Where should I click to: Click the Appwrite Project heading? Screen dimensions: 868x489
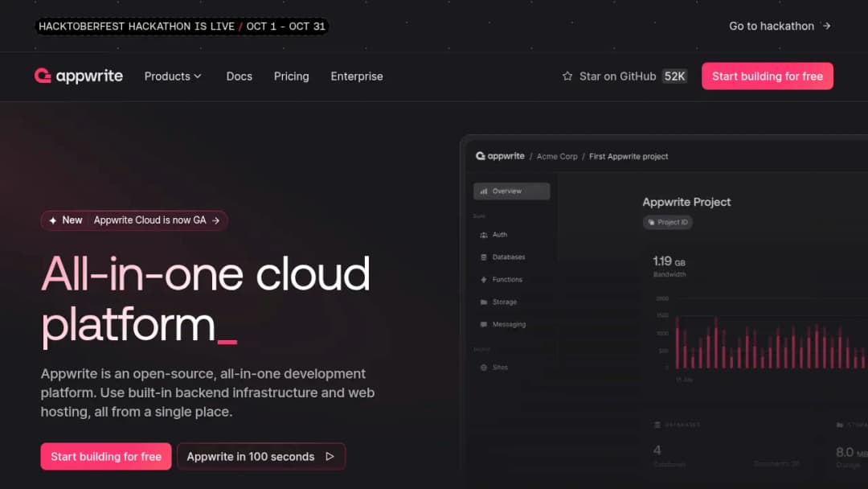(x=686, y=202)
